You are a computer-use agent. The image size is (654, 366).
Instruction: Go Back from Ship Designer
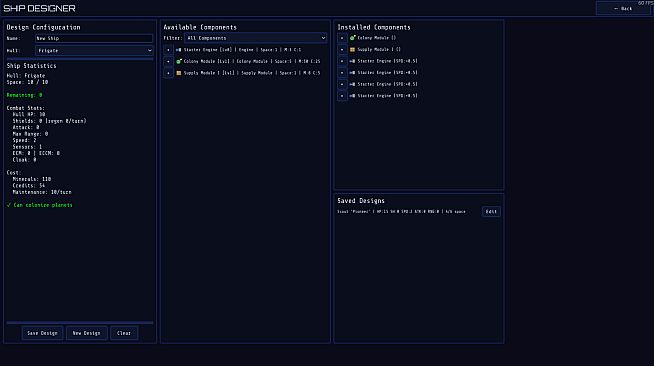point(623,8)
